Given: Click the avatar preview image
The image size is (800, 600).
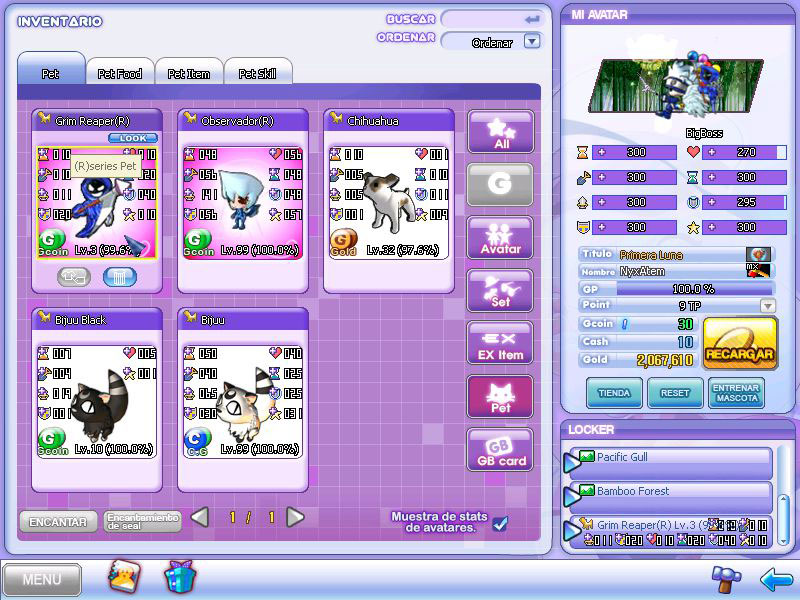Looking at the screenshot, I should 676,85.
